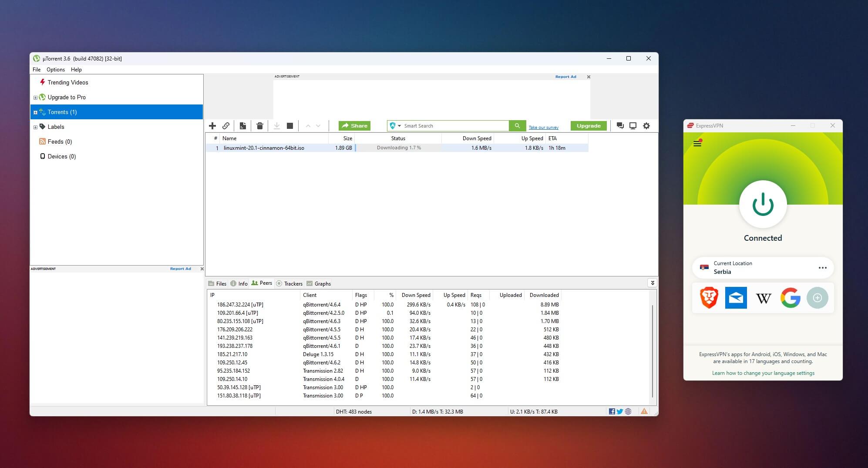
Task: Open location options three dots in ExpressVPN
Action: click(822, 268)
